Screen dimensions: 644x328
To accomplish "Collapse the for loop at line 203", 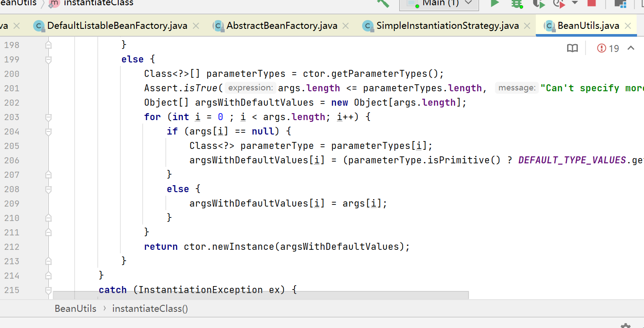I will [48, 117].
